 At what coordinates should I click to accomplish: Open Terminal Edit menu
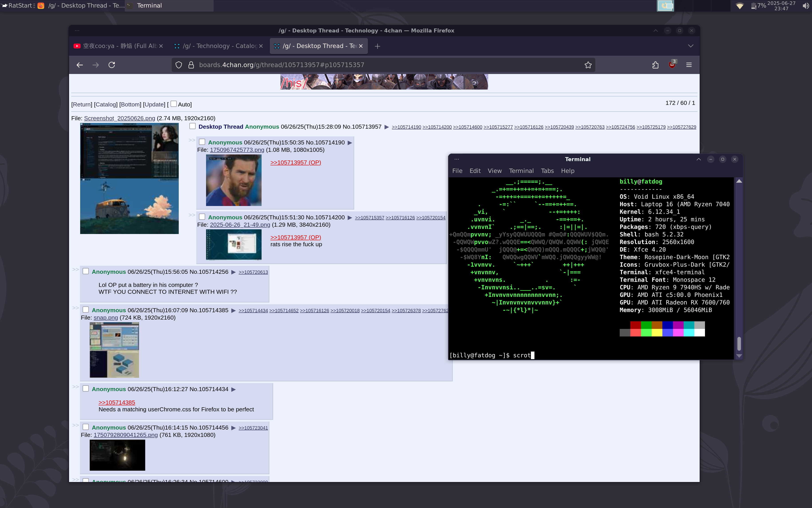475,171
